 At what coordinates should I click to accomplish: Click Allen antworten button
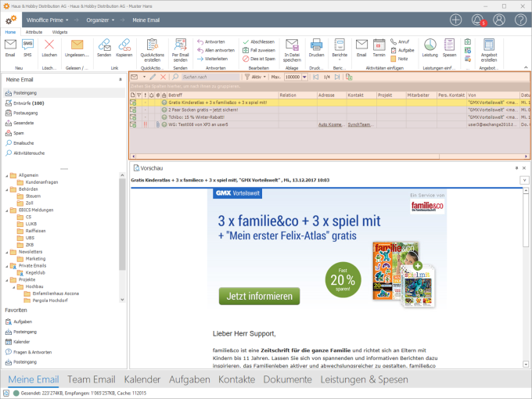(216, 50)
